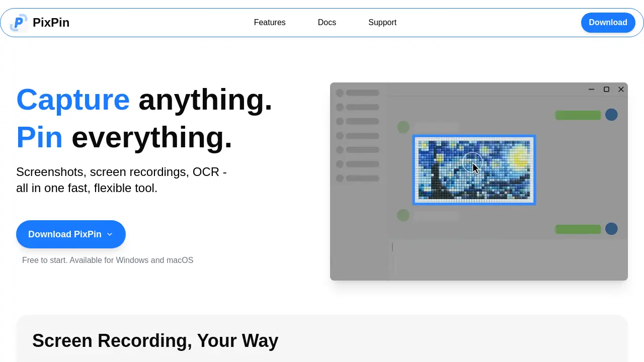Click the circular cursor on the Starry Night image

[472, 163]
